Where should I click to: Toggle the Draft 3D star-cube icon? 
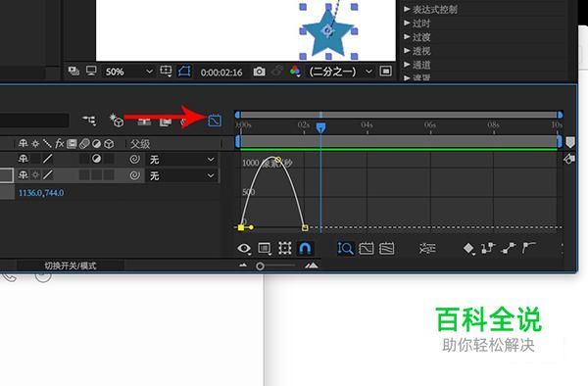(x=117, y=121)
